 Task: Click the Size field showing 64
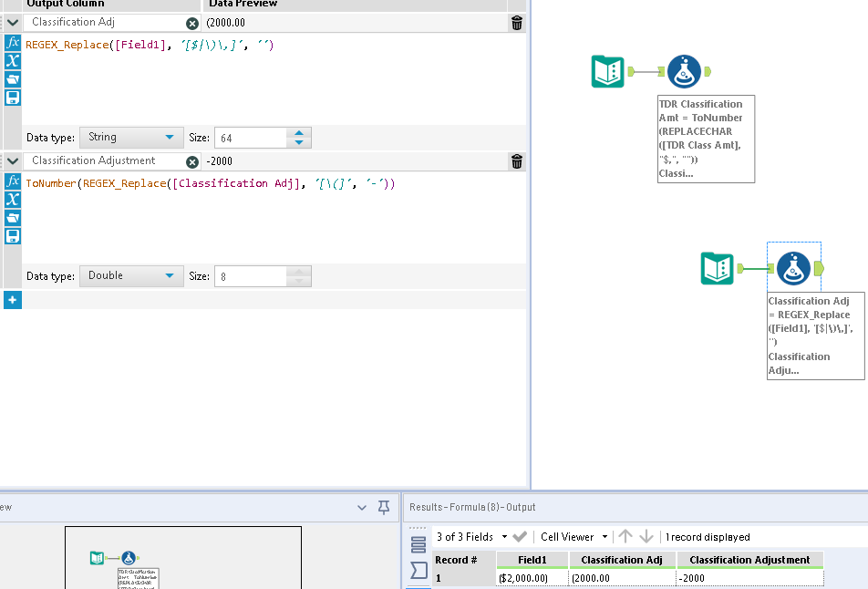tap(251, 138)
